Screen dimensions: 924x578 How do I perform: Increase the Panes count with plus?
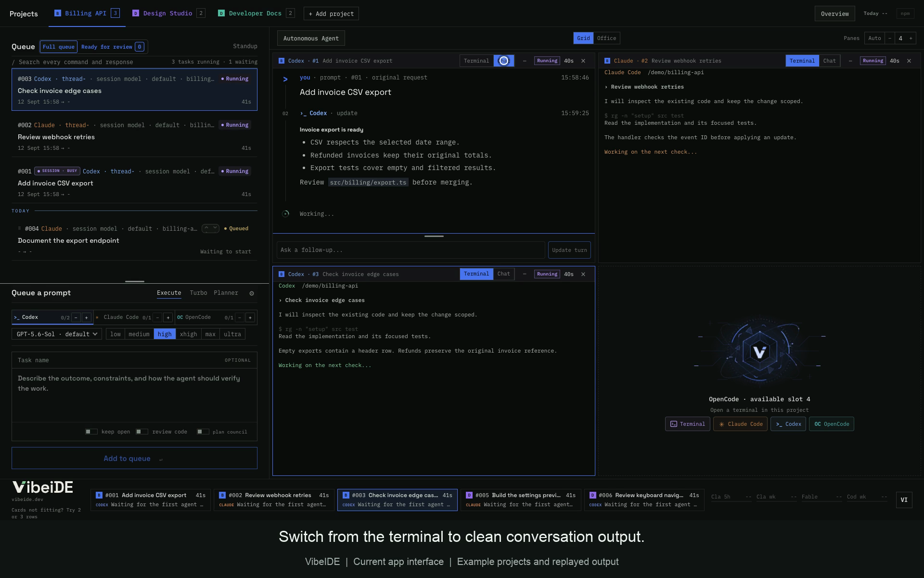(x=911, y=38)
